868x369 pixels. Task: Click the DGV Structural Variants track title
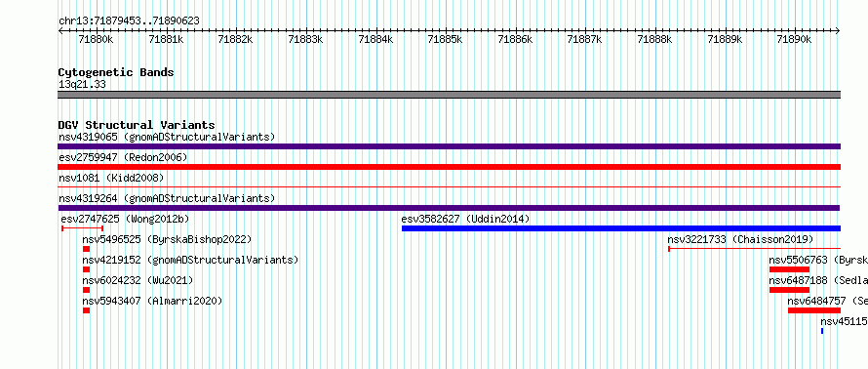coord(137,125)
